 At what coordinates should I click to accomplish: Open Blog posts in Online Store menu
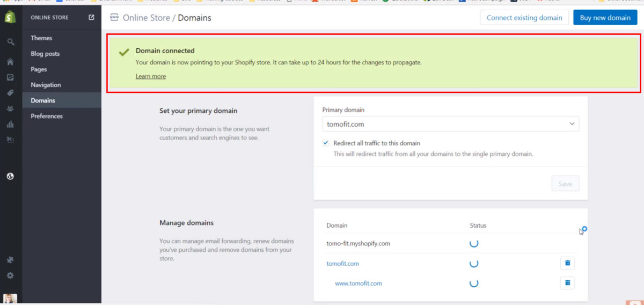[45, 54]
